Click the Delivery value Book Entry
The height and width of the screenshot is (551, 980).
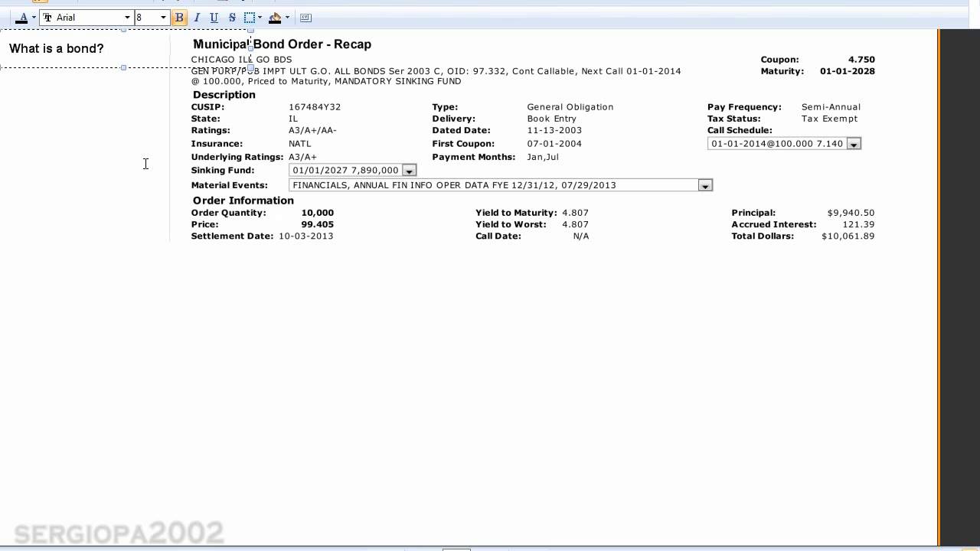552,119
